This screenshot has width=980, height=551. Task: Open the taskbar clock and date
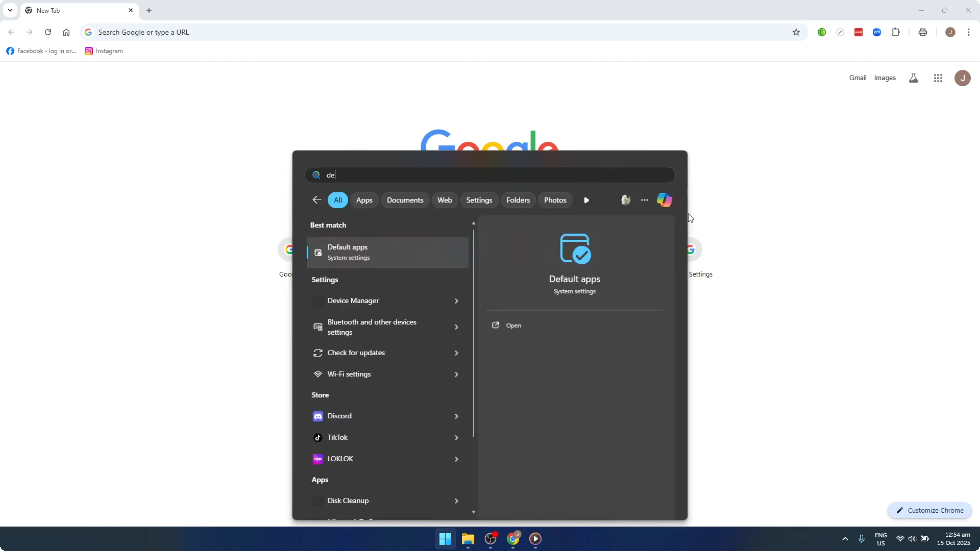pyautogui.click(x=953, y=539)
